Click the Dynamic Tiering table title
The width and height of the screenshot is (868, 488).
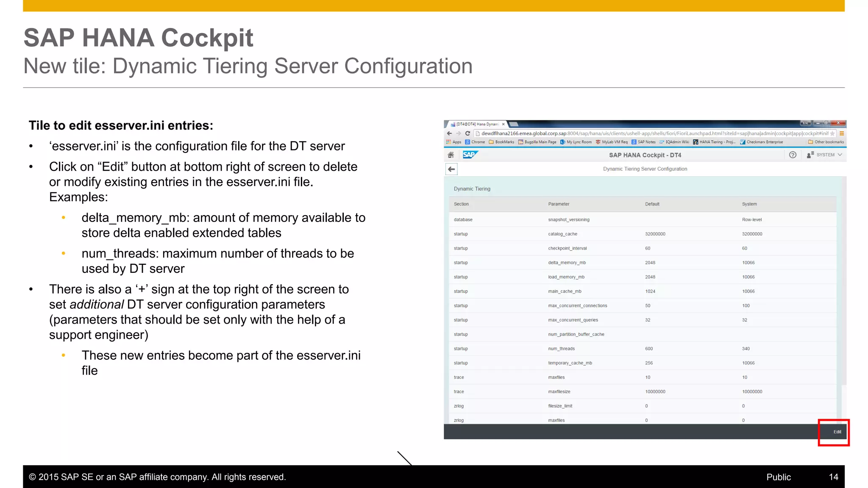pos(472,189)
